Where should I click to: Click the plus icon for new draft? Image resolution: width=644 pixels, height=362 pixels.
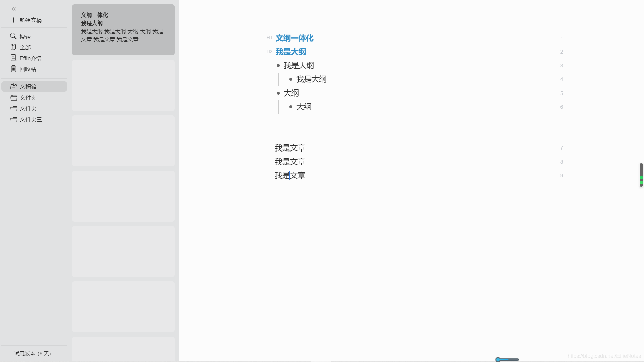click(x=13, y=20)
